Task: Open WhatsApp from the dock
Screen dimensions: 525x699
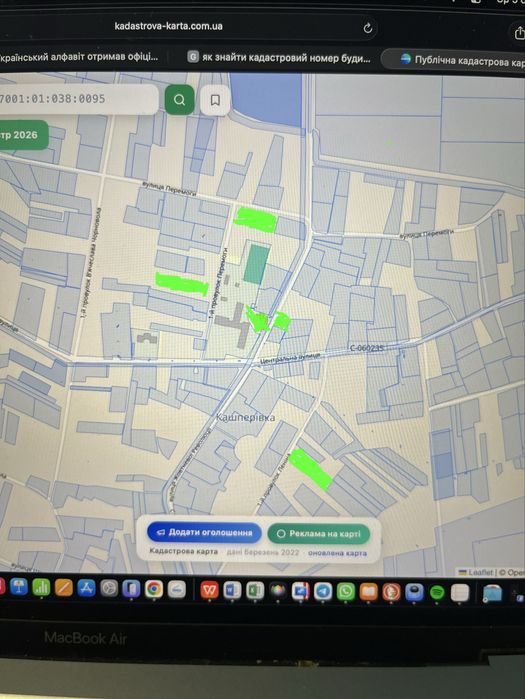Action: tap(346, 592)
